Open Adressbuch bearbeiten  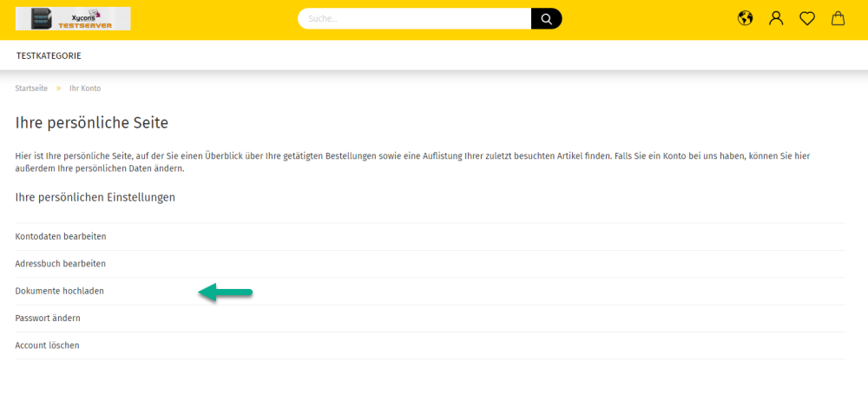coord(61,263)
